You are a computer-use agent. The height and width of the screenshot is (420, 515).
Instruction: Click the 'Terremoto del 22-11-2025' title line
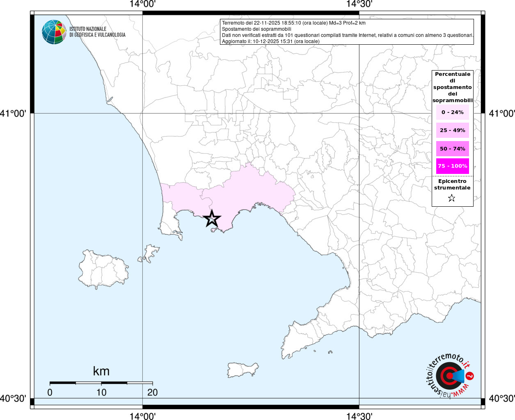point(294,23)
